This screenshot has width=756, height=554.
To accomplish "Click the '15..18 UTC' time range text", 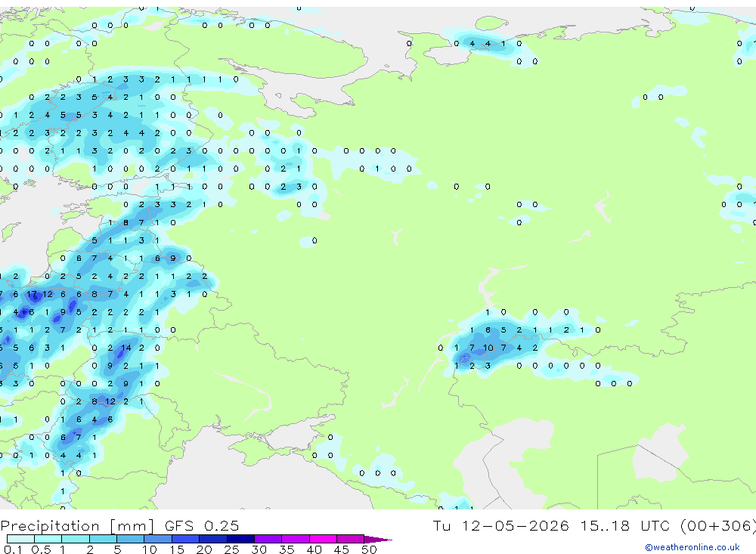I will (x=624, y=525).
